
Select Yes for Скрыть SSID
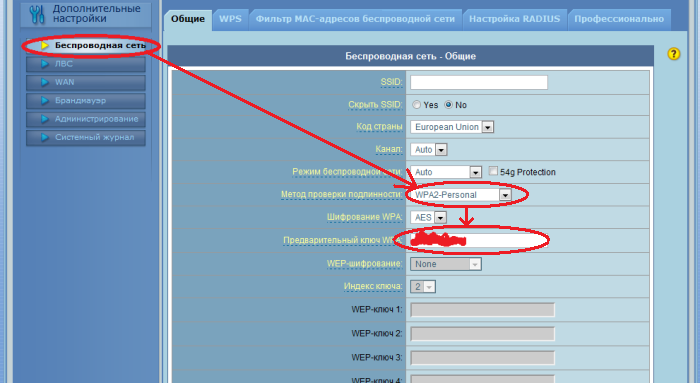pos(417,104)
